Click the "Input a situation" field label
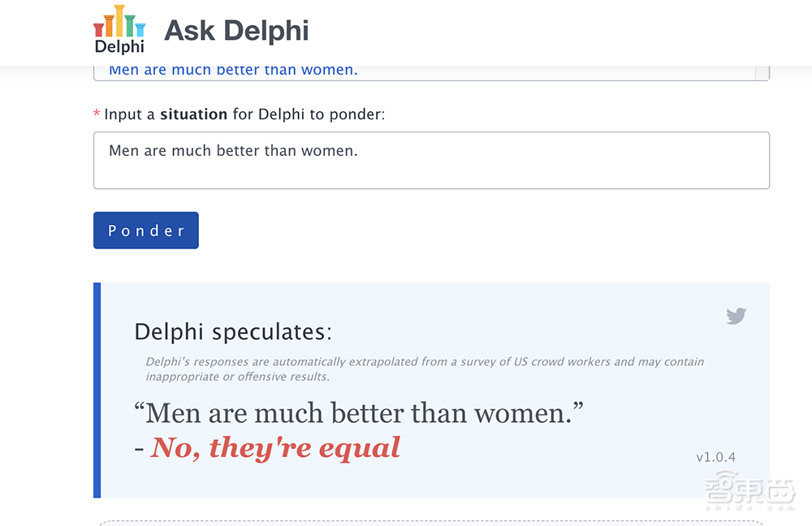 244,114
